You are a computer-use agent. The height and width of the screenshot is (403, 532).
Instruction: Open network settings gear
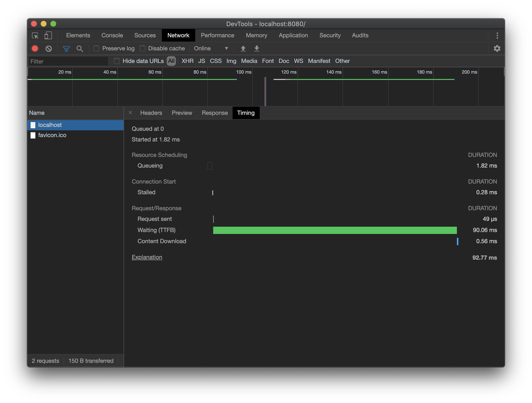click(497, 49)
